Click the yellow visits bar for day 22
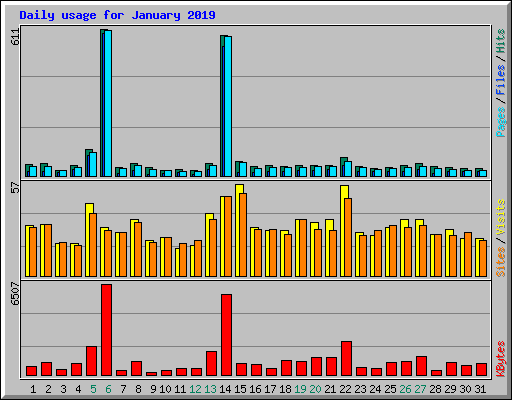The height and width of the screenshot is (400, 512). coord(343,231)
